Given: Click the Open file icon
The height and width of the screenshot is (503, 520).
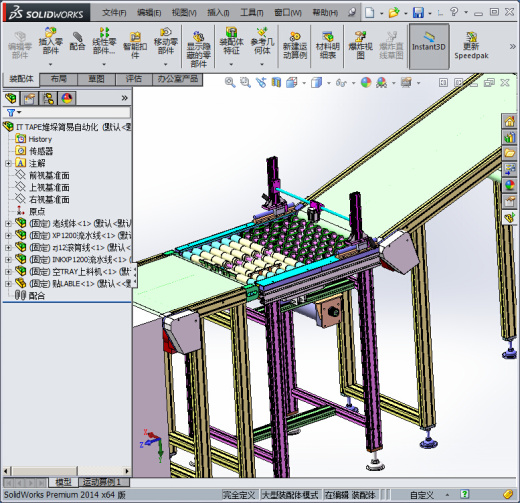Looking at the screenshot, I should 394,13.
